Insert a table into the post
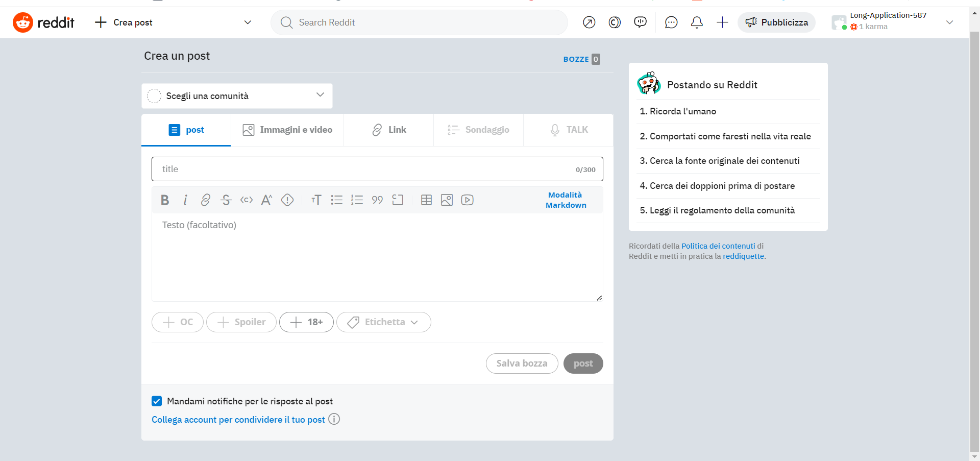Image resolution: width=980 pixels, height=461 pixels. (426, 200)
